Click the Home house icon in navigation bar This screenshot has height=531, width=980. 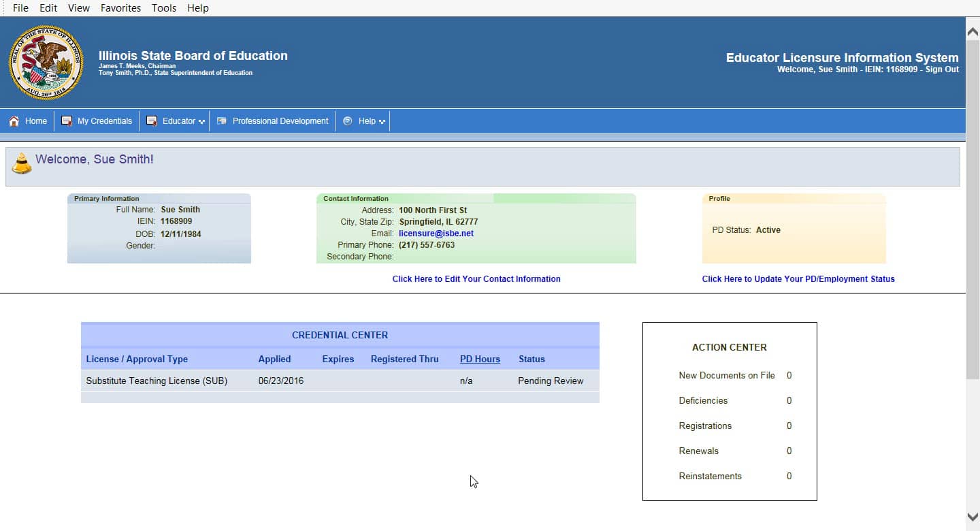coord(14,121)
